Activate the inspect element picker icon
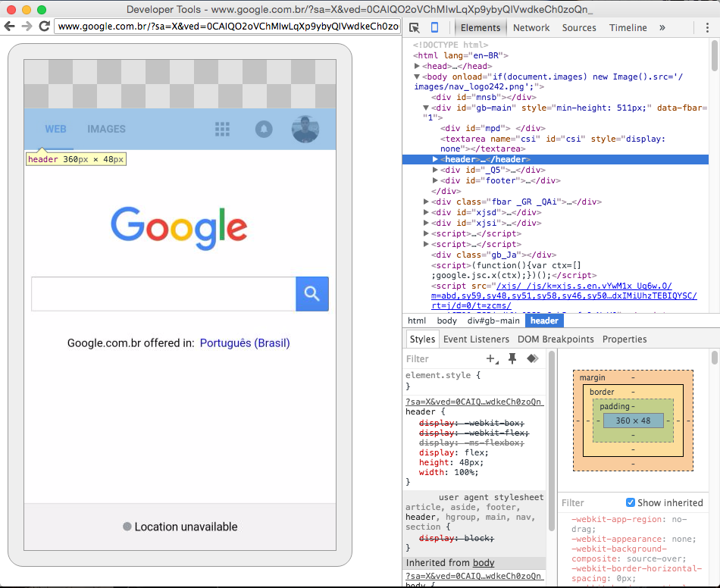The height and width of the screenshot is (588, 720). (414, 27)
